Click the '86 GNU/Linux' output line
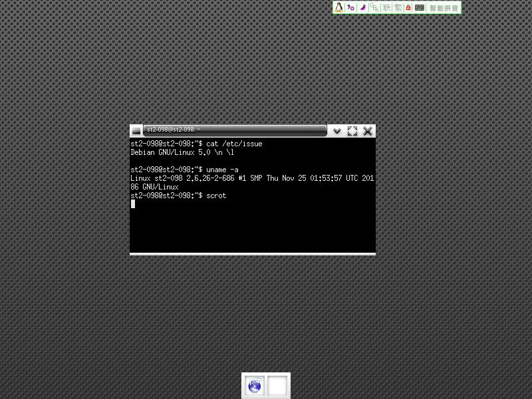This screenshot has width=532, height=399. [154, 187]
